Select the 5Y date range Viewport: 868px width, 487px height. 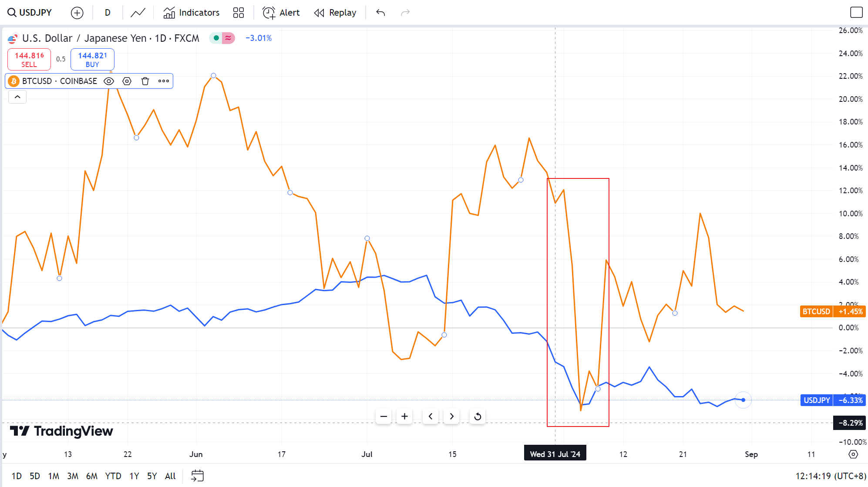[x=152, y=476]
